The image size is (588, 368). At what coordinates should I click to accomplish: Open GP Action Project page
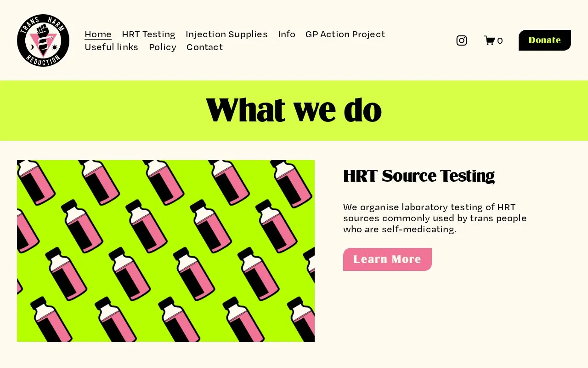pyautogui.click(x=345, y=34)
